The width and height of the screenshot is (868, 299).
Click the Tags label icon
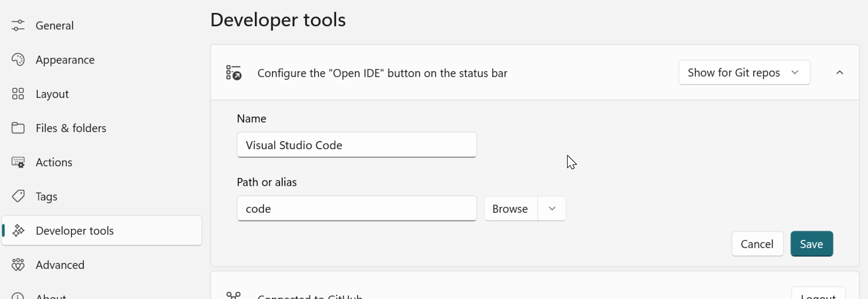18,196
